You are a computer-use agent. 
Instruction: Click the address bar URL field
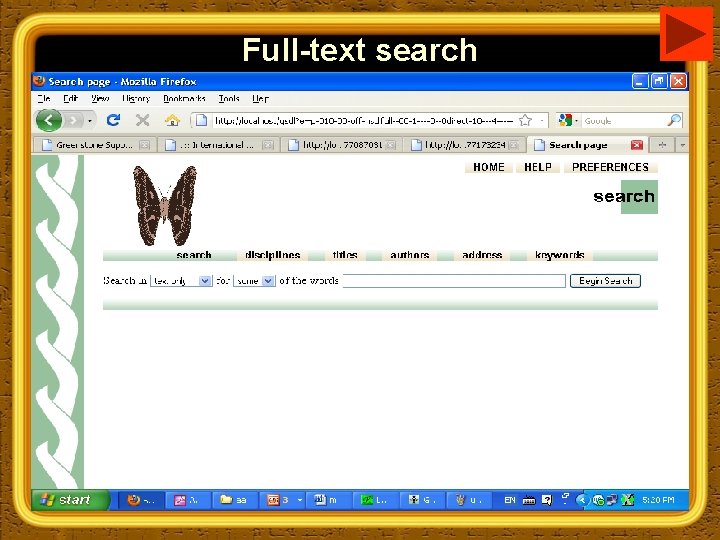pos(365,120)
